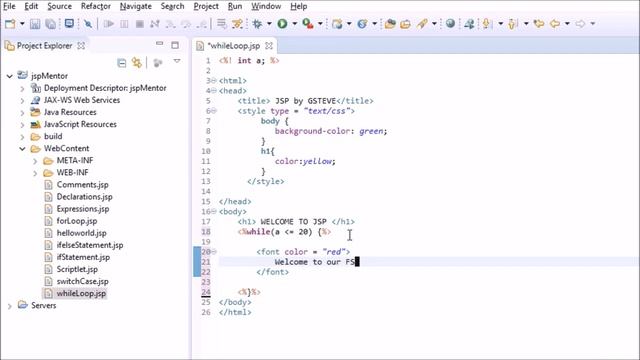Open the dropdown next to Run icon
Viewport: 640px width, 360px height.
(x=294, y=24)
